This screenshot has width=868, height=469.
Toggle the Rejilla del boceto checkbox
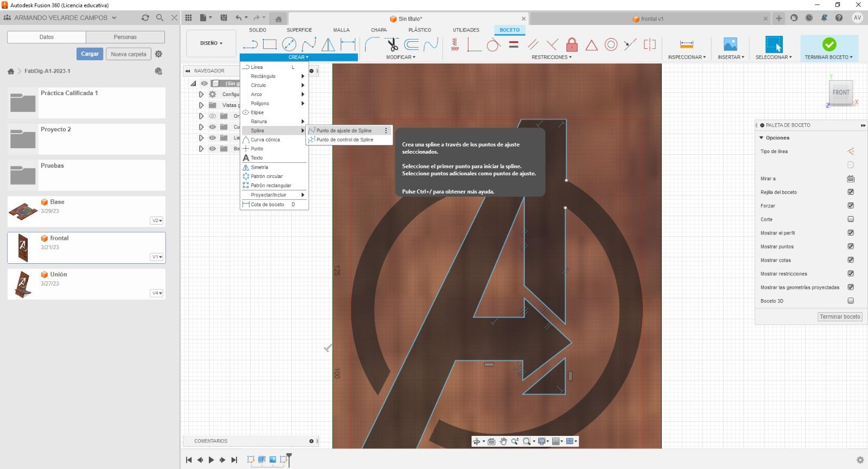pos(851,192)
